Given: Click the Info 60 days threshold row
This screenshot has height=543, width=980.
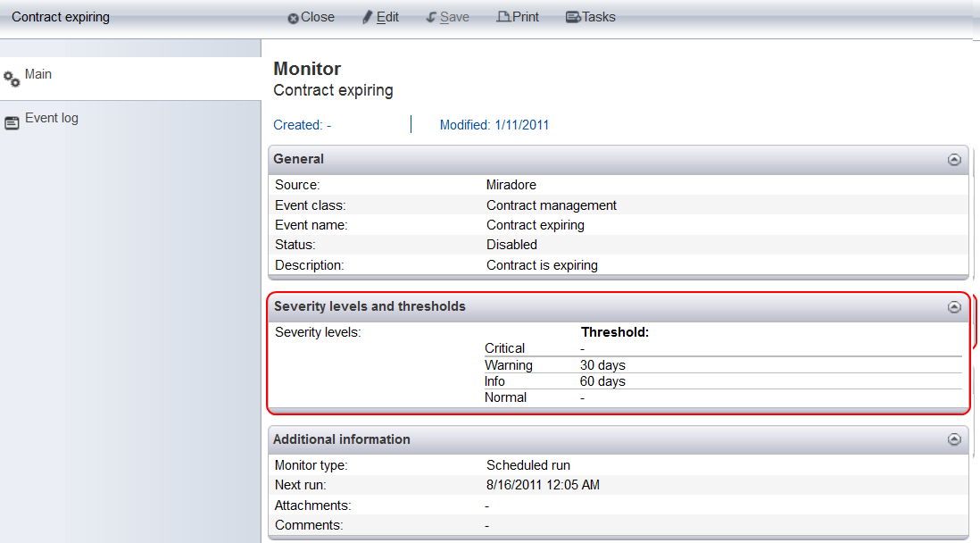Looking at the screenshot, I should [602, 381].
